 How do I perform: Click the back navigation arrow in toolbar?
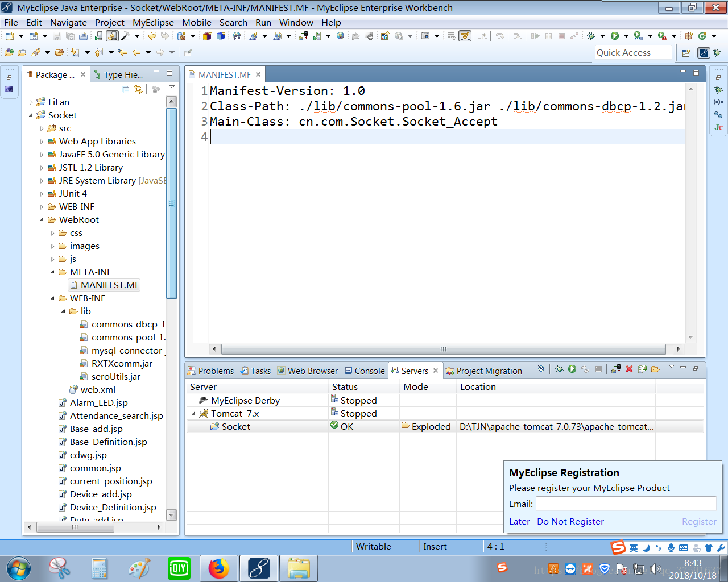(x=136, y=52)
